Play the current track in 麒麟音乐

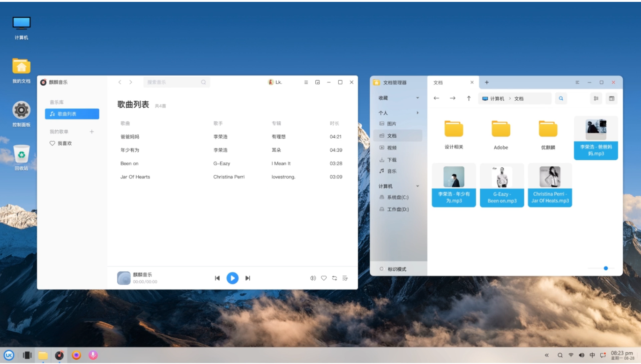(232, 278)
